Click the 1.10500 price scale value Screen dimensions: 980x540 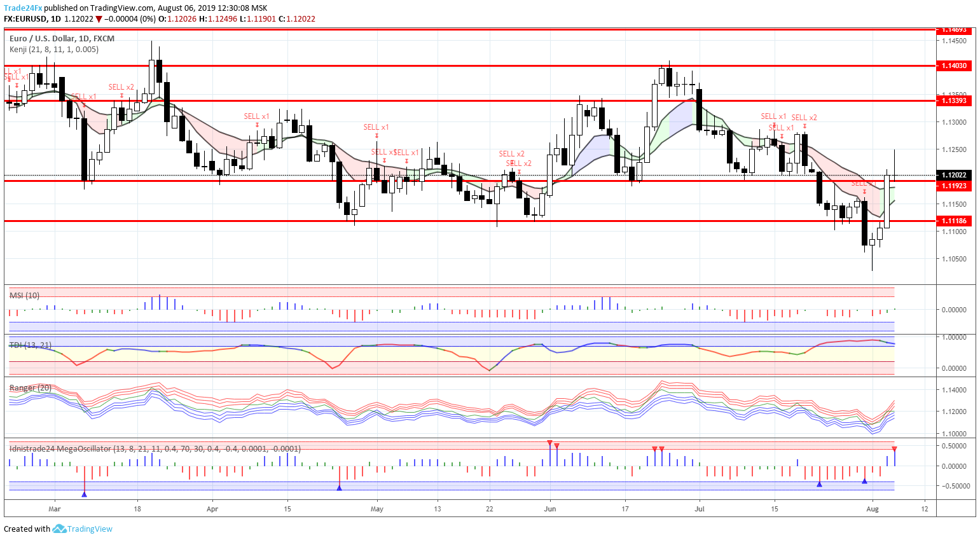click(x=954, y=259)
